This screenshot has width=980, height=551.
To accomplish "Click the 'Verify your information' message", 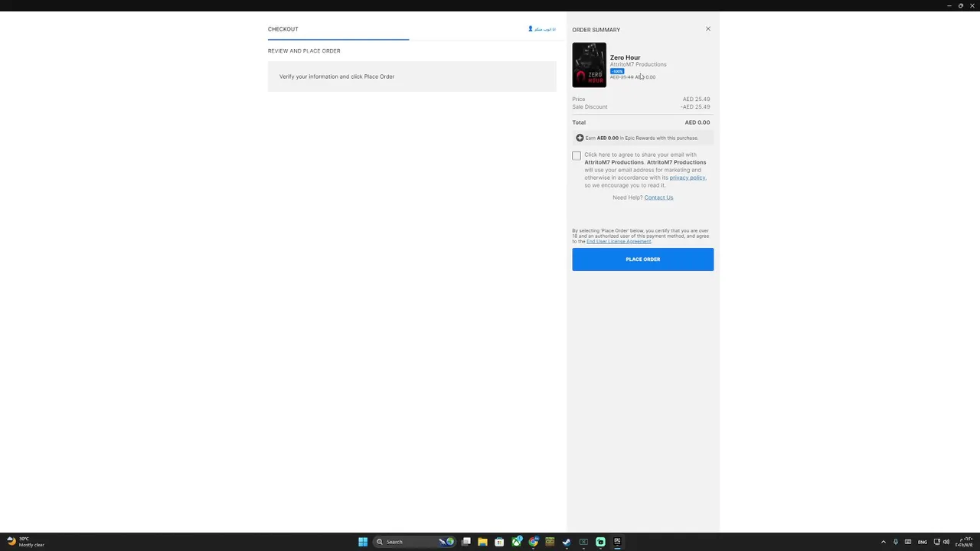I will point(337,77).
